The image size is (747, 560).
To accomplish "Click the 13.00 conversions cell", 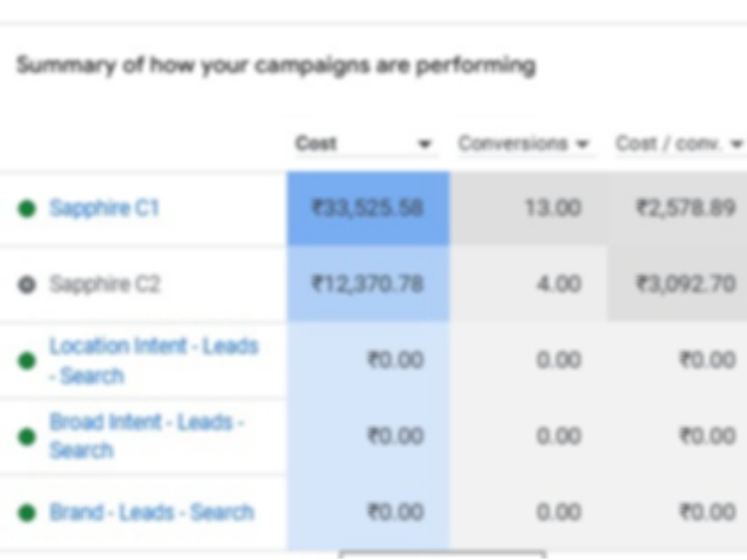I will (x=552, y=208).
